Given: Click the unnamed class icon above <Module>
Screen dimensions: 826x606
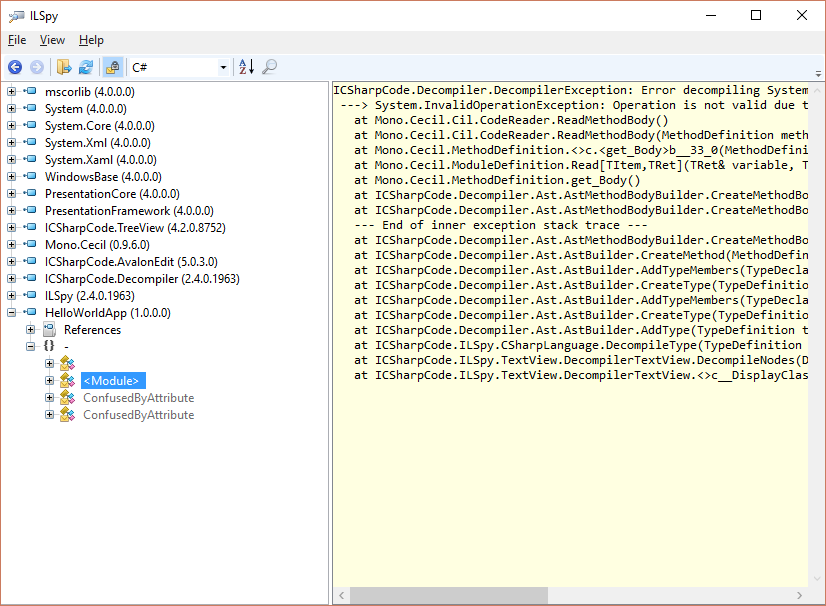Looking at the screenshot, I should tap(67, 363).
